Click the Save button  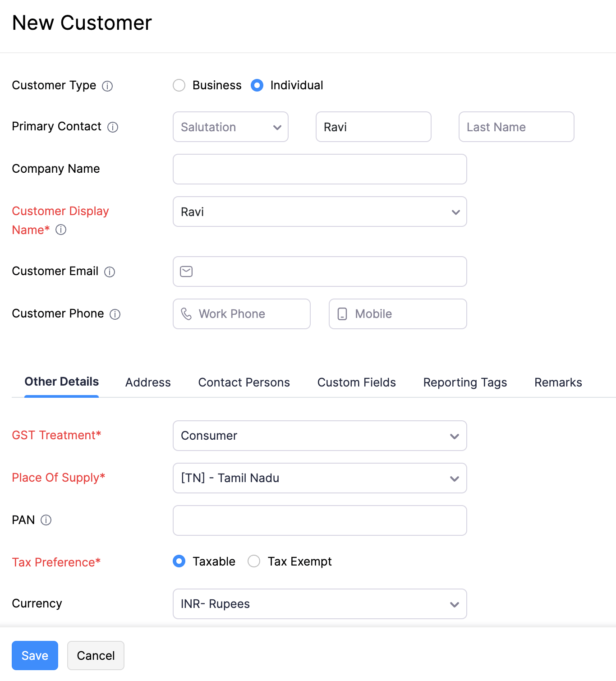pos(35,655)
